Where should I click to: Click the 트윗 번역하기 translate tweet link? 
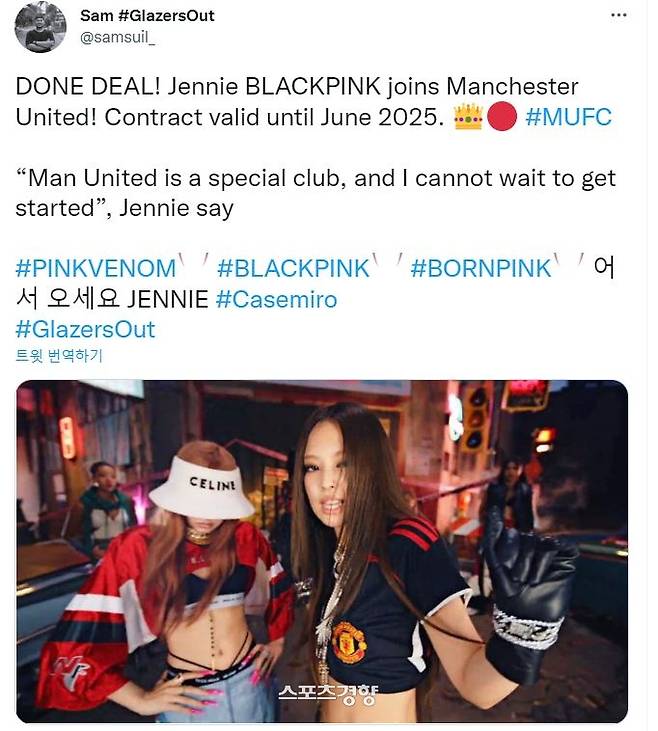(59, 356)
